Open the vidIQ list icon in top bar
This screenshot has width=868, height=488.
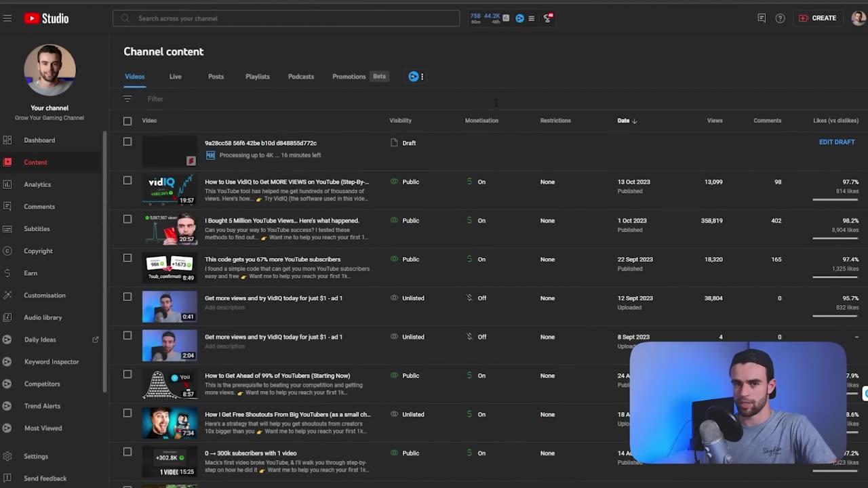[x=531, y=18]
